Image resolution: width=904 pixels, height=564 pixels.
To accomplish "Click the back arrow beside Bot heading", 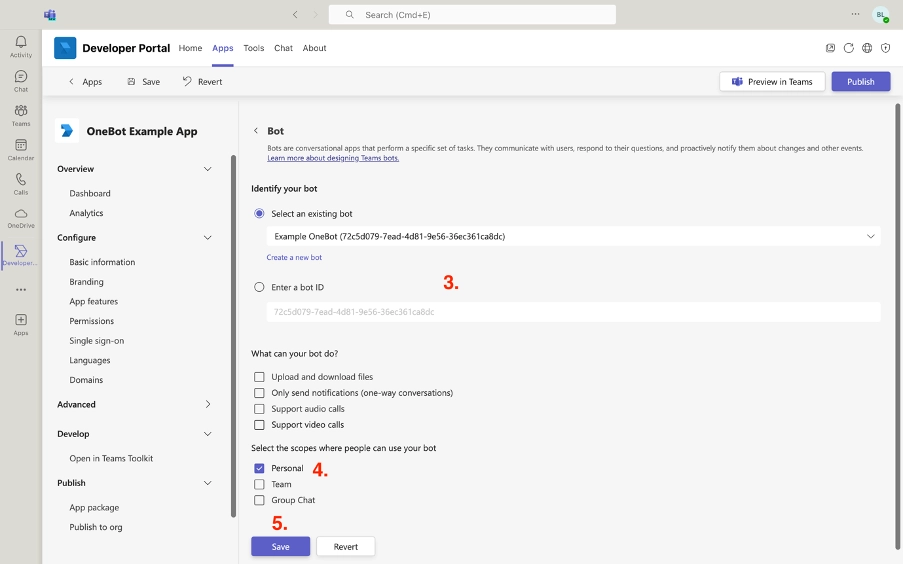I will click(256, 131).
